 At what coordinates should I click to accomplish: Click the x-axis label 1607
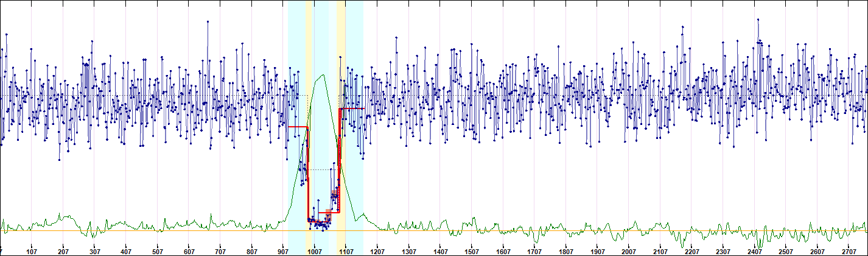[x=502, y=251]
